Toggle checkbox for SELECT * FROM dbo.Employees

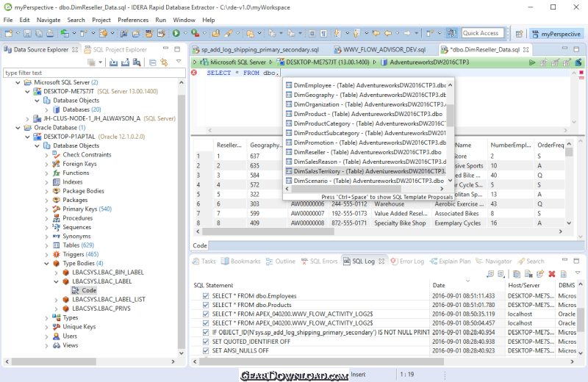coord(206,296)
